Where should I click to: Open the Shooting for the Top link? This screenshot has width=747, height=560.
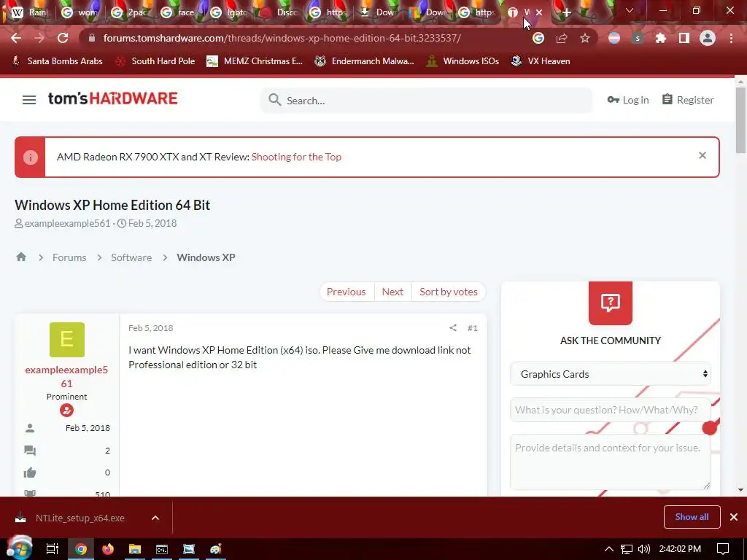(296, 157)
